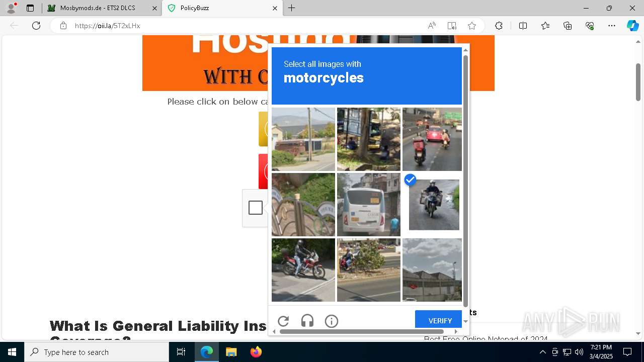Image resolution: width=644 pixels, height=362 pixels.
Task: Open the Windows Start menu
Action: (12, 352)
